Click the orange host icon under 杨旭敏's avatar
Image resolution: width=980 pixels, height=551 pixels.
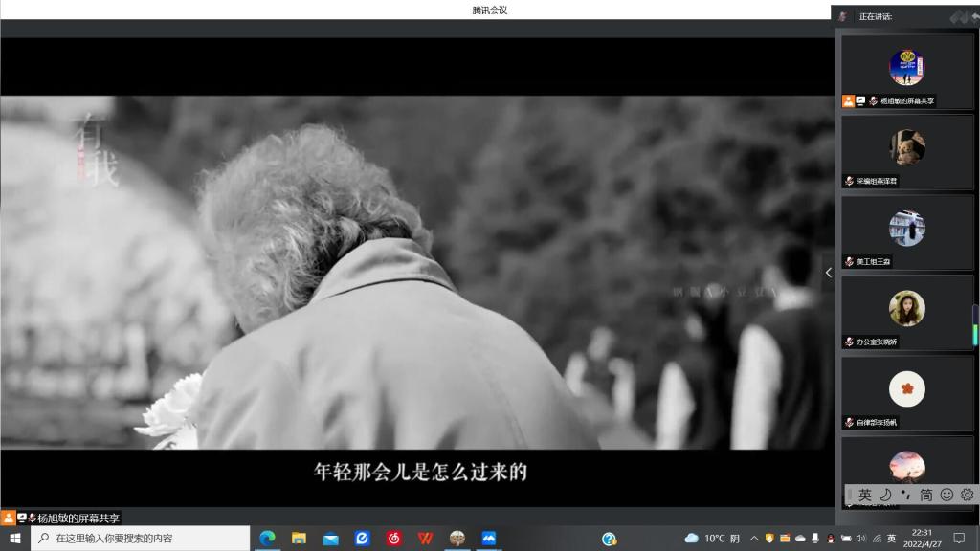[x=848, y=100]
